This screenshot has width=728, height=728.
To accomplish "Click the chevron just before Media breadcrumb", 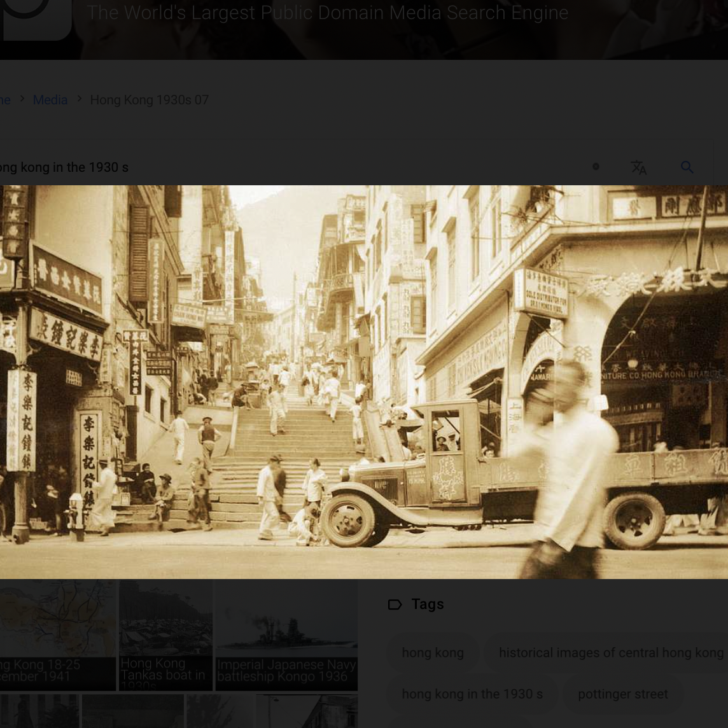I will pyautogui.click(x=22, y=99).
